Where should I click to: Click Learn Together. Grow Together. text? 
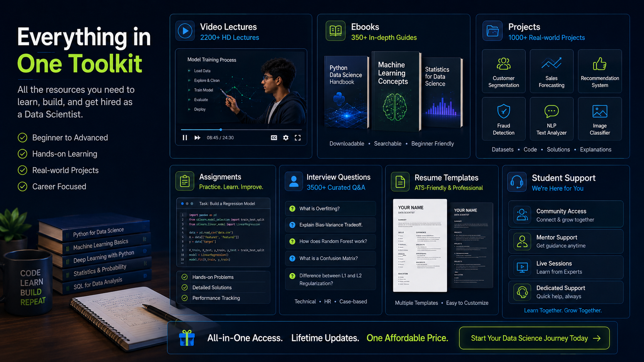[x=563, y=310]
